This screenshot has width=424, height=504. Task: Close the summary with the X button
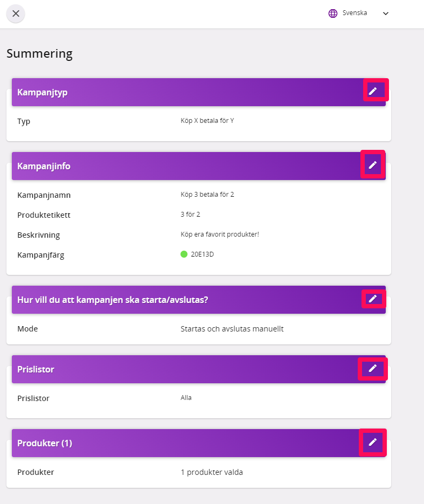coord(16,13)
